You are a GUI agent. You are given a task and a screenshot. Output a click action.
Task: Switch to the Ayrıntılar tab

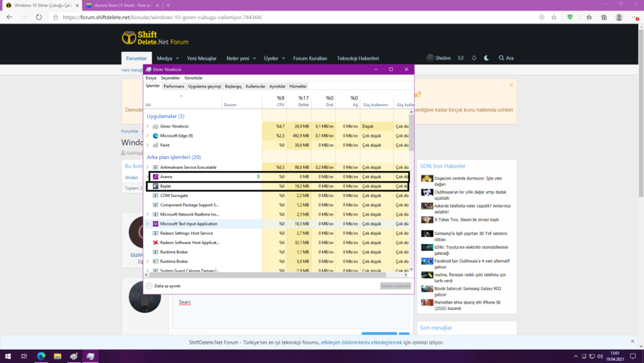click(277, 87)
